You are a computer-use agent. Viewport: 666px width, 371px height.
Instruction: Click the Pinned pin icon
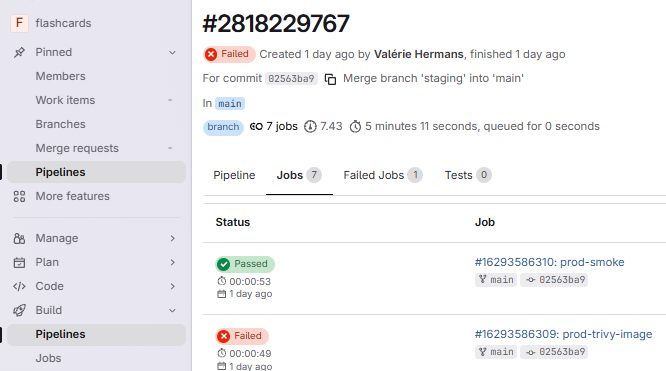(19, 52)
